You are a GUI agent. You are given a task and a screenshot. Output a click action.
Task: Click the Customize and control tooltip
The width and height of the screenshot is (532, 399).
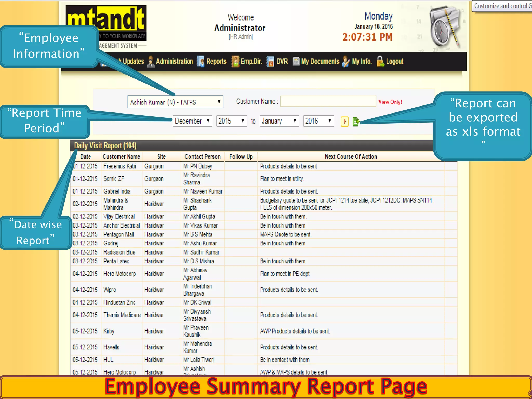[502, 6]
